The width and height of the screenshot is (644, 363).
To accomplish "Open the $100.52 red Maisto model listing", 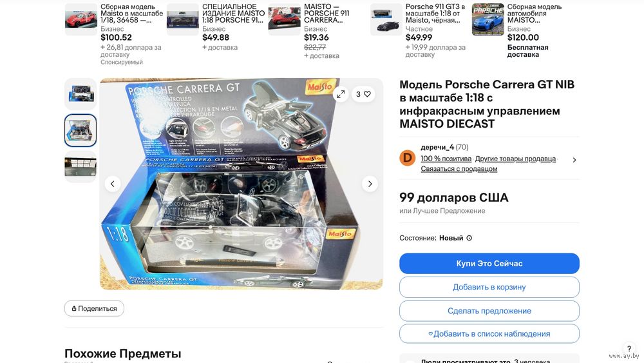I will pos(115,34).
